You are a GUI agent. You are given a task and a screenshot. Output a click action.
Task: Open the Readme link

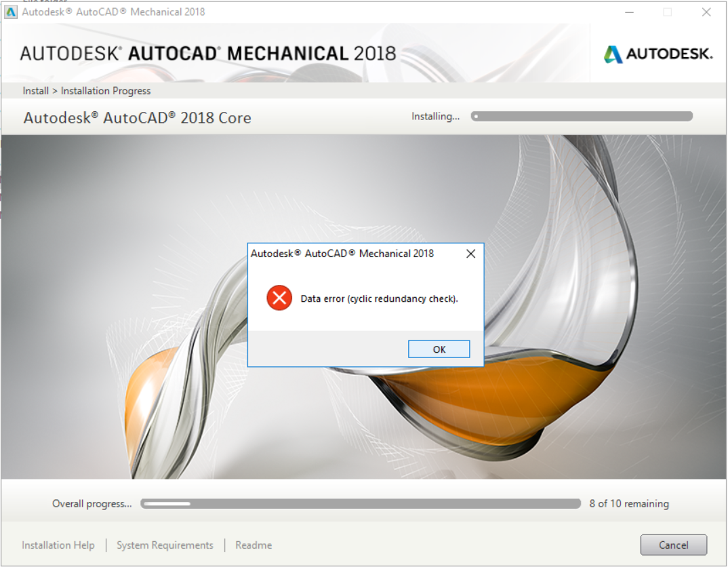click(x=254, y=545)
